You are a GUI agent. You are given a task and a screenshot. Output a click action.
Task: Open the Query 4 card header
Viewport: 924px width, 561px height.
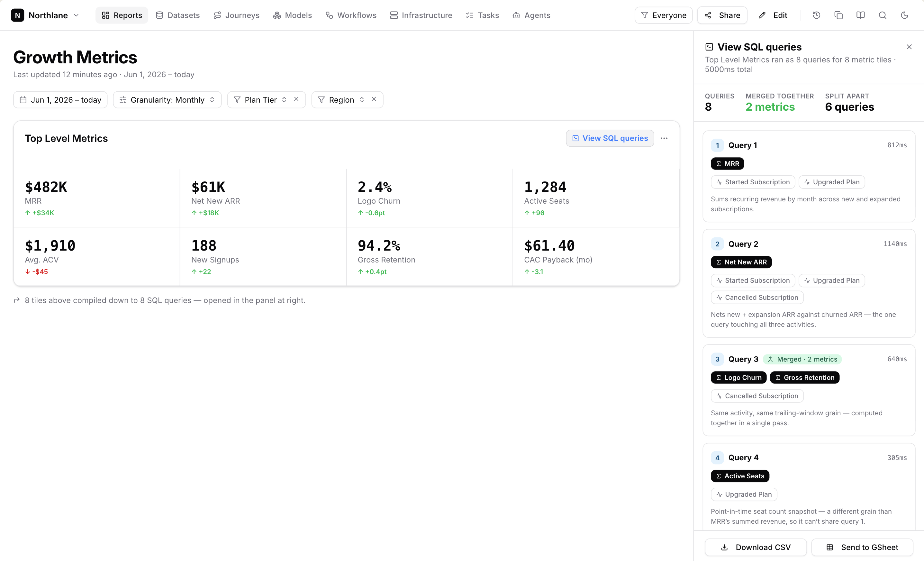[809, 458]
